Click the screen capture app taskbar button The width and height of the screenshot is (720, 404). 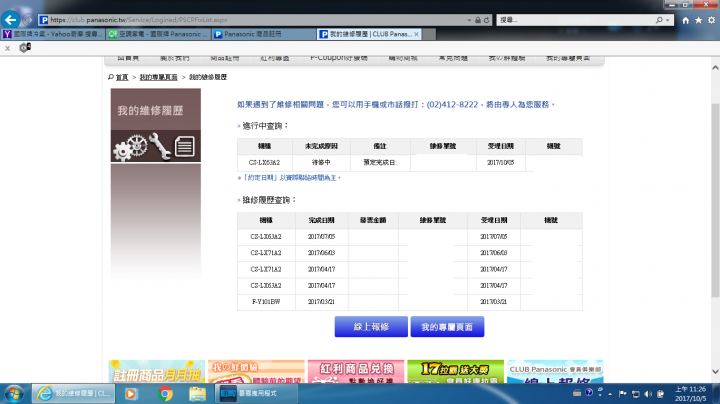[x=256, y=394]
